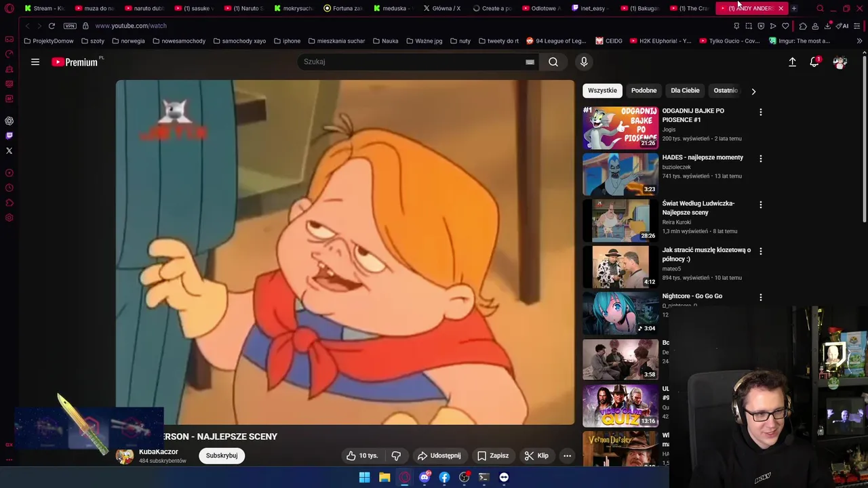Open Facebook app from the taskbar

coord(444,477)
